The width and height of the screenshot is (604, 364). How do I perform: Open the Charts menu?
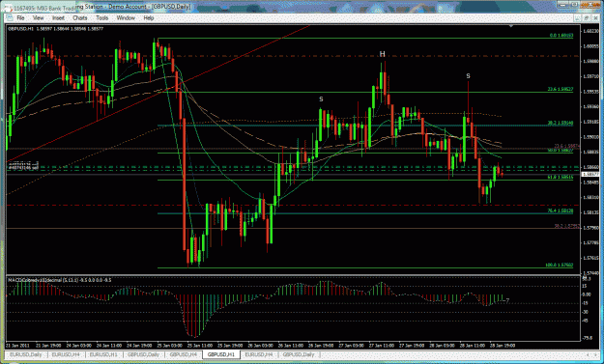pyautogui.click(x=80, y=18)
